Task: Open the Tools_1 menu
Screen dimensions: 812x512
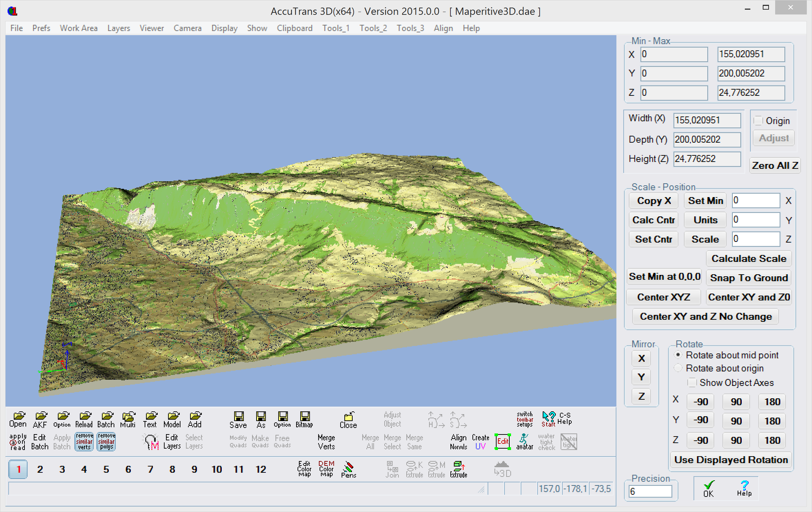Action: (x=336, y=28)
